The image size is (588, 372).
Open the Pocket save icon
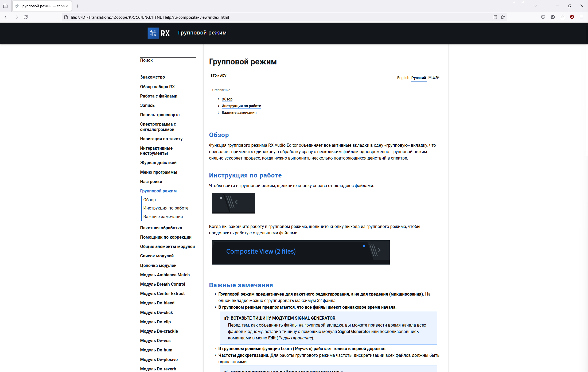tap(543, 17)
